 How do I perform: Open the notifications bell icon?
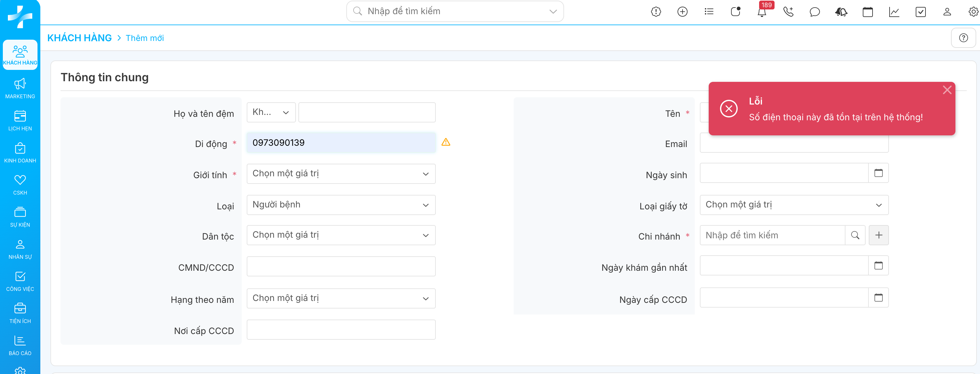(762, 12)
